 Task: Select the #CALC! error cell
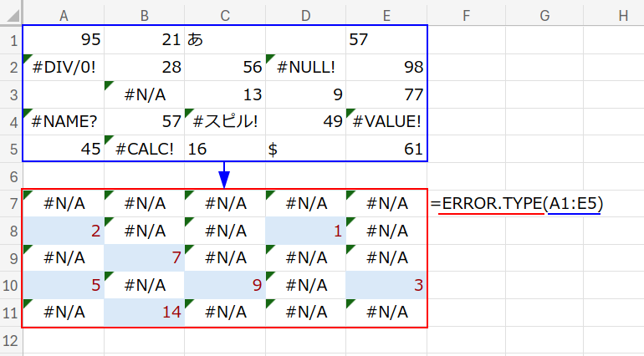(x=145, y=149)
